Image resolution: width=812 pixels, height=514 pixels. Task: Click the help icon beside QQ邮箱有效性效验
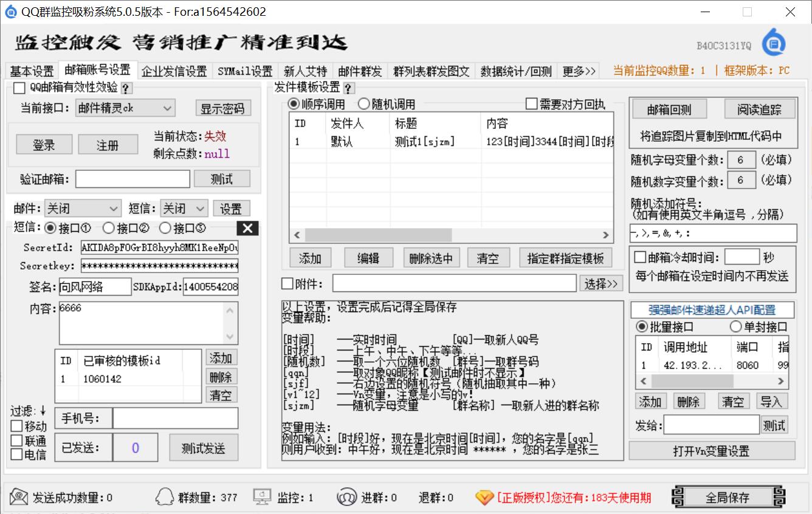tap(126, 89)
